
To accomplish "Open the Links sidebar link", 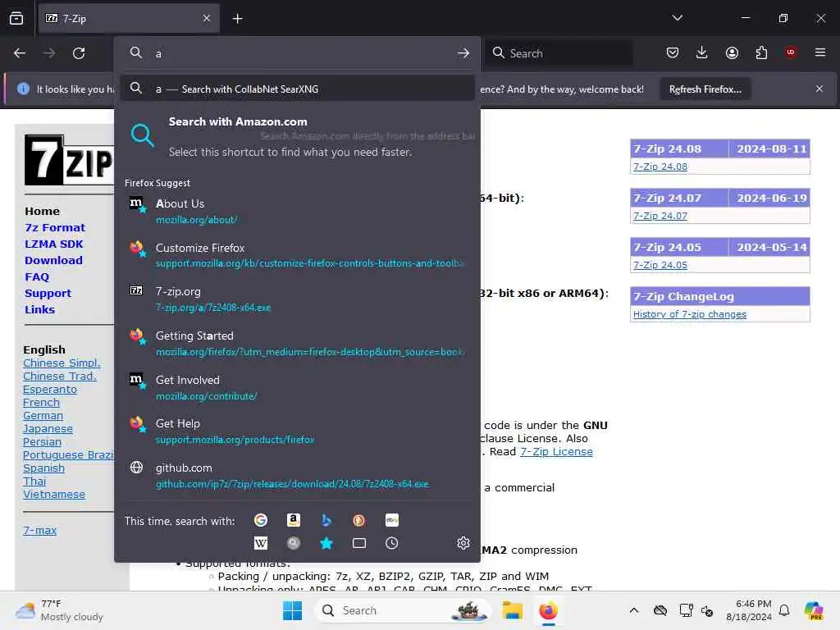I will pos(39,309).
